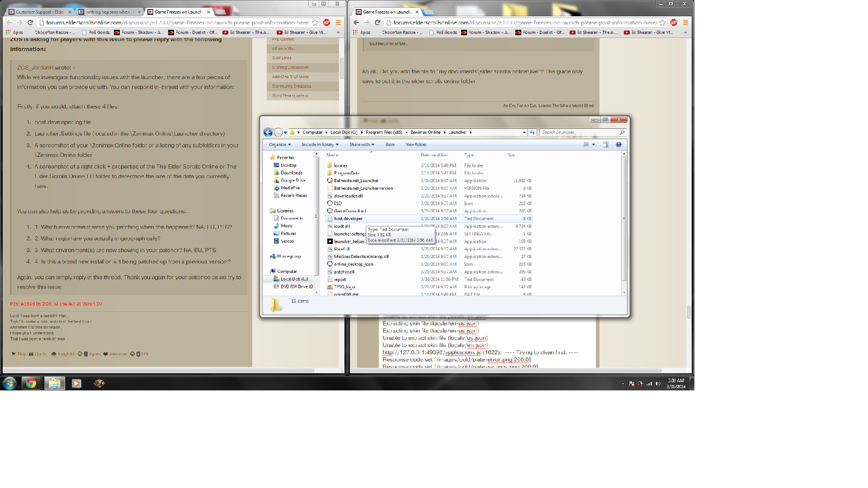Open recent locations dropdown arrow in Explorer
The image size is (868, 488).
coord(285,132)
